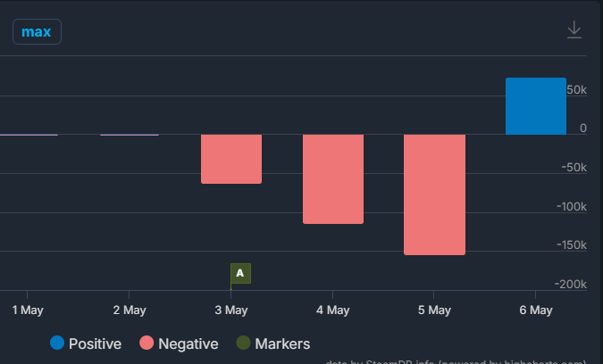Click the pink Negative legend dot

coord(147,343)
